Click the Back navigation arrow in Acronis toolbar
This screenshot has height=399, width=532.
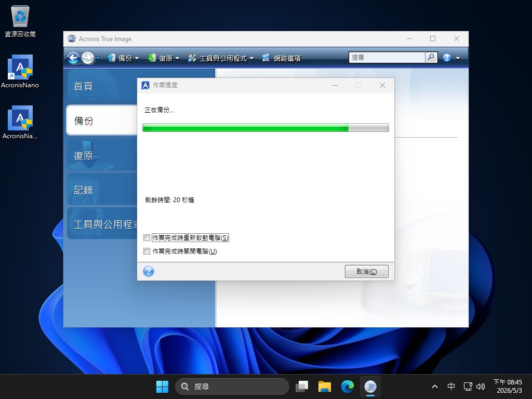pyautogui.click(x=73, y=58)
